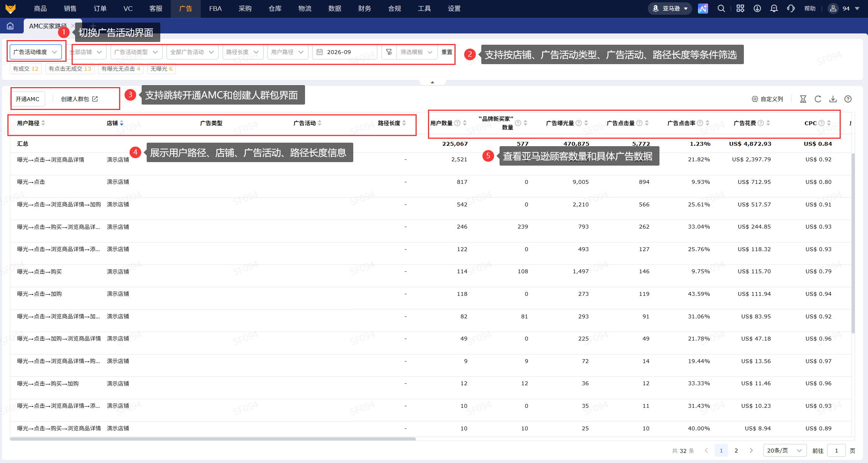Open the 设置 top menu
868x463 pixels.
coord(454,9)
